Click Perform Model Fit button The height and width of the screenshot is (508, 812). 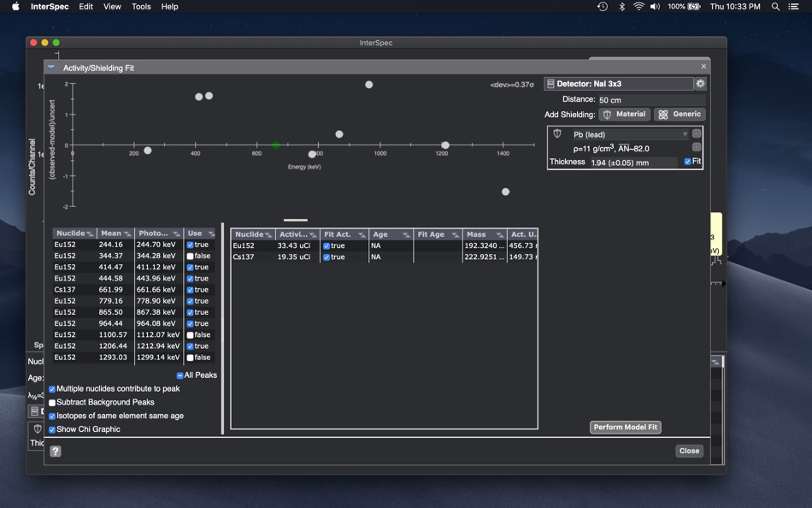[625, 427]
